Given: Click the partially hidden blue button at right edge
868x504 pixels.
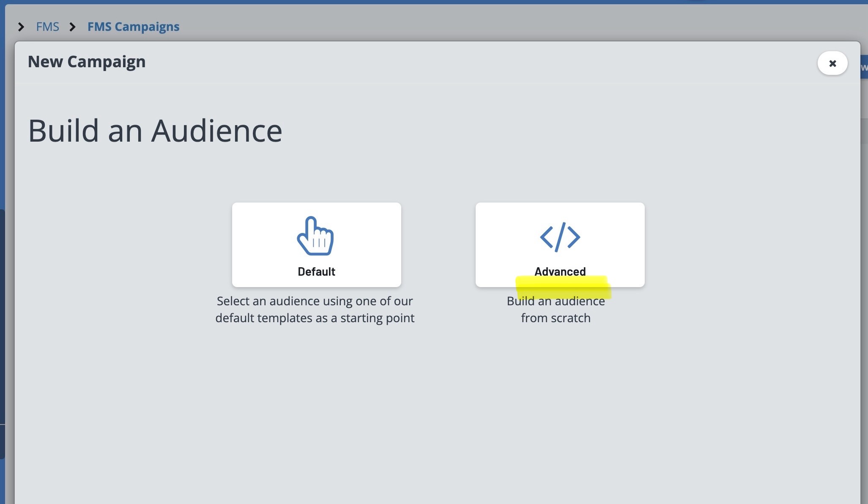Looking at the screenshot, I should [864, 67].
